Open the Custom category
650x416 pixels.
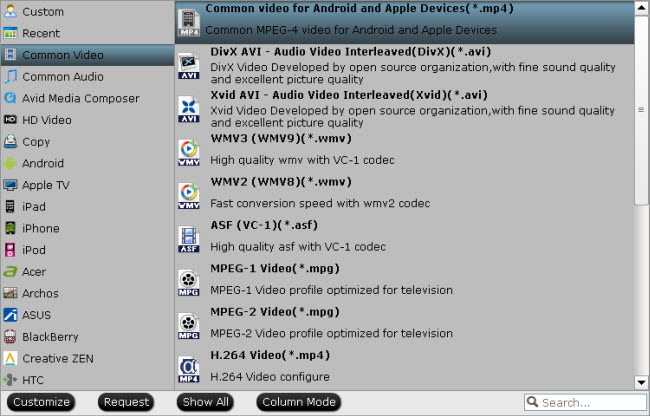87,11
